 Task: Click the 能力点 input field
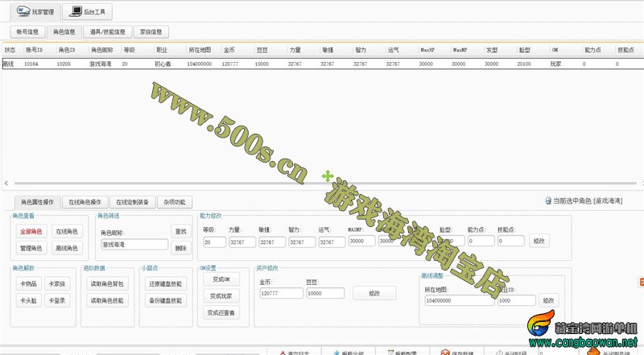[481, 241]
